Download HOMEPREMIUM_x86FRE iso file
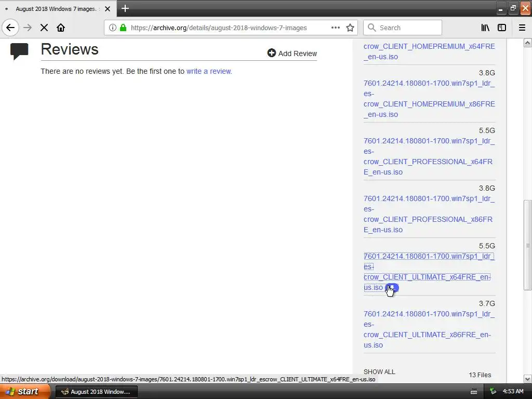Screen dimensions: 532x399 (429, 99)
